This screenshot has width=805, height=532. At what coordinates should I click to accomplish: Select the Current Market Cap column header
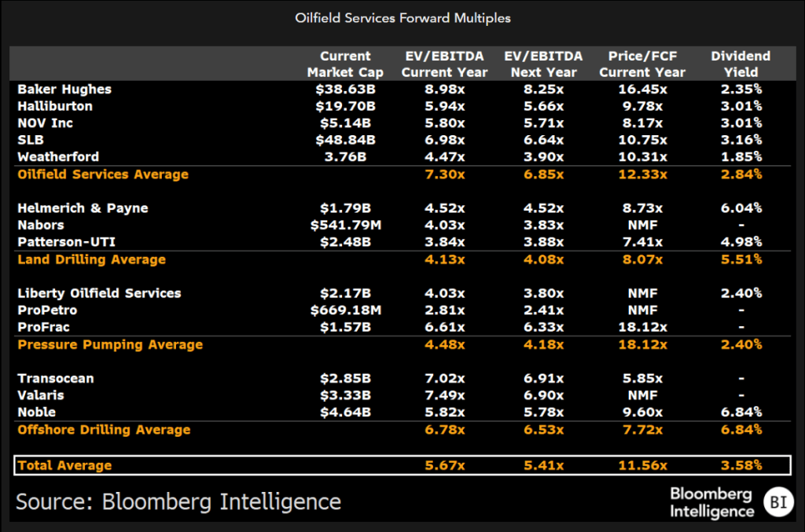pos(345,64)
